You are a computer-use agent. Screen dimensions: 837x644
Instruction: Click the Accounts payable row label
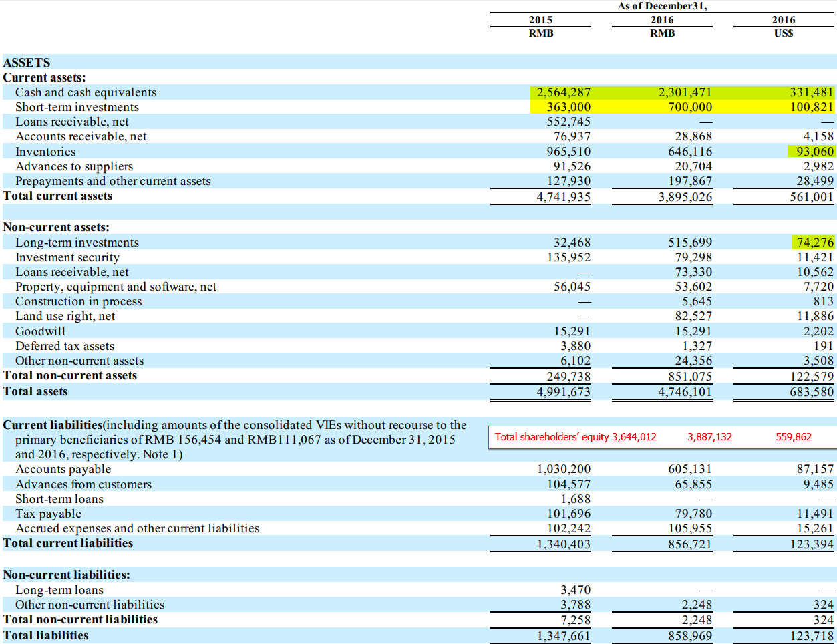pos(63,469)
